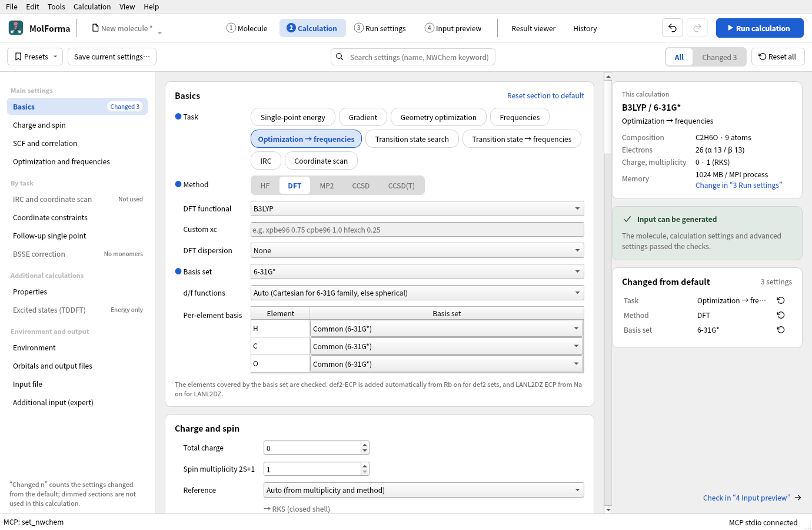Revert Method setting in Changed from default
The width and height of the screenshot is (812, 530).
[781, 315]
